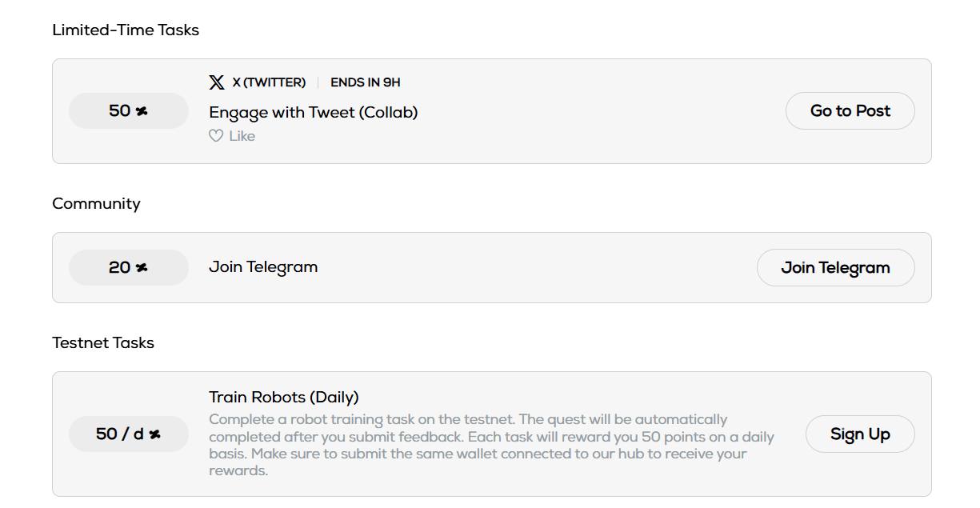Click the points icon in the 20 badge
980x508 pixels.
(x=142, y=268)
